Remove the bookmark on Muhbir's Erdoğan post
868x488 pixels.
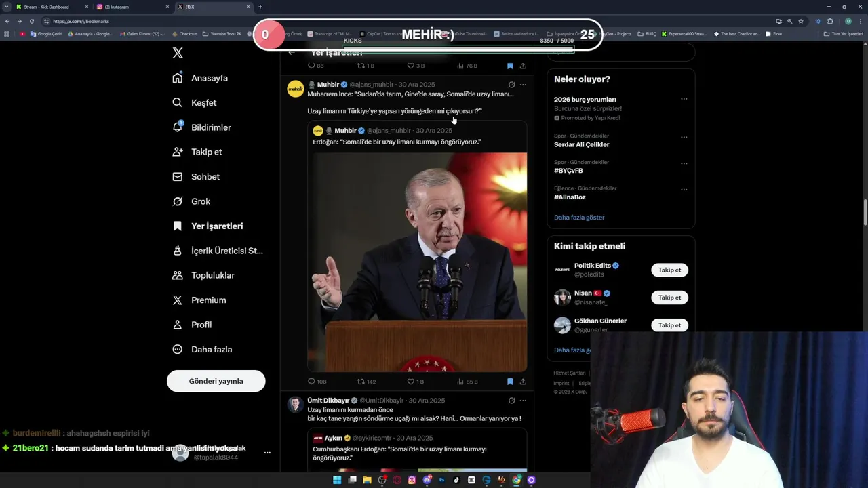(x=510, y=382)
